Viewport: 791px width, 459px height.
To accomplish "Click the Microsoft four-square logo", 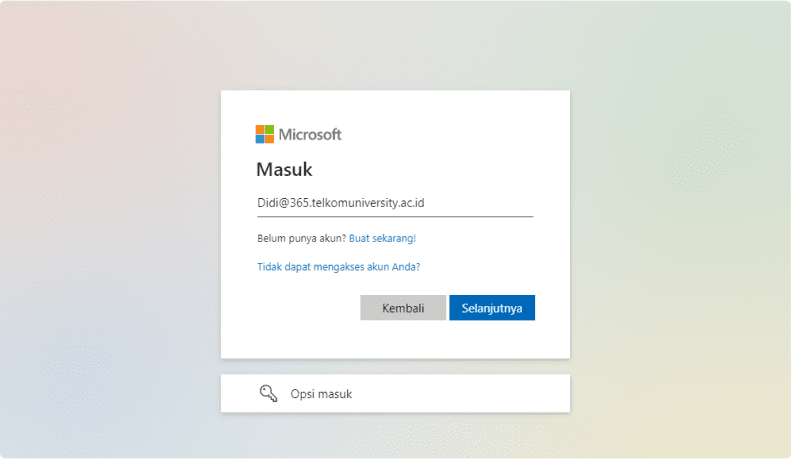I will pos(265,134).
